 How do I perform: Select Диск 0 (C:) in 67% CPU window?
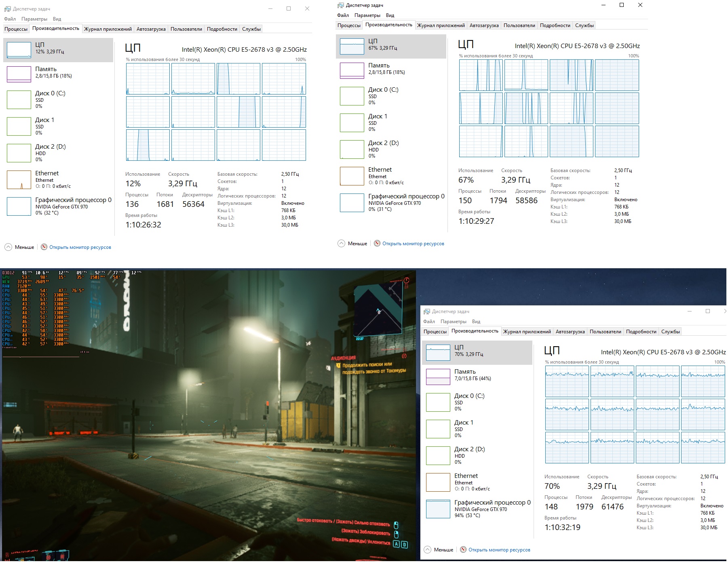(x=391, y=96)
